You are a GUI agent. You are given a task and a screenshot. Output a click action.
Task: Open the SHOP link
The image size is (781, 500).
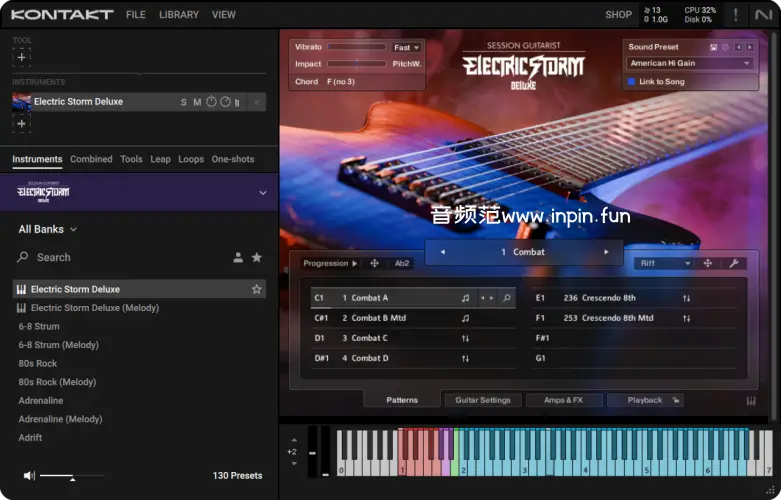point(618,15)
